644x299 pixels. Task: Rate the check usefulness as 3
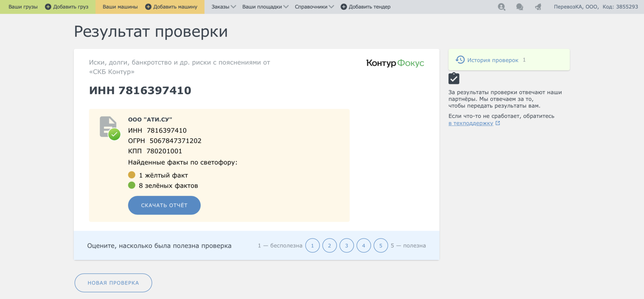pyautogui.click(x=347, y=245)
